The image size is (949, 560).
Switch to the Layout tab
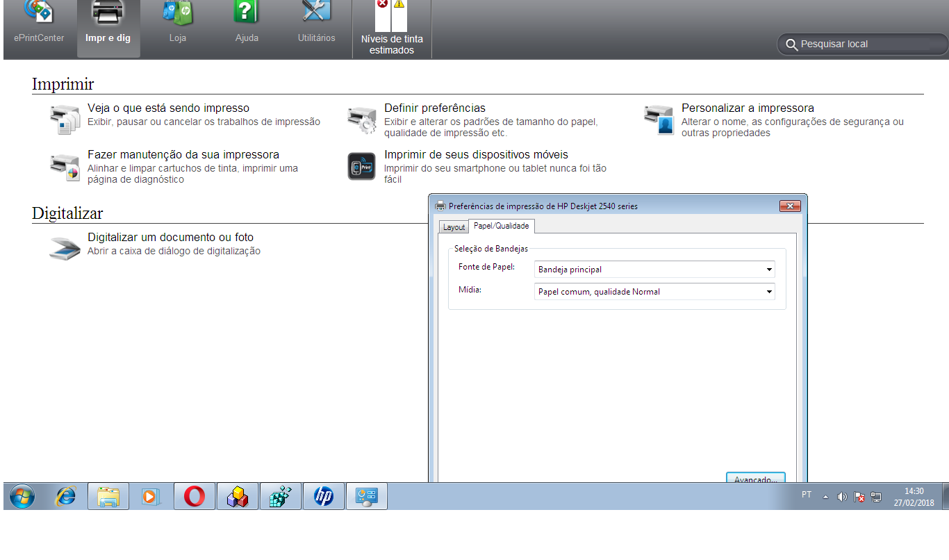pos(454,227)
